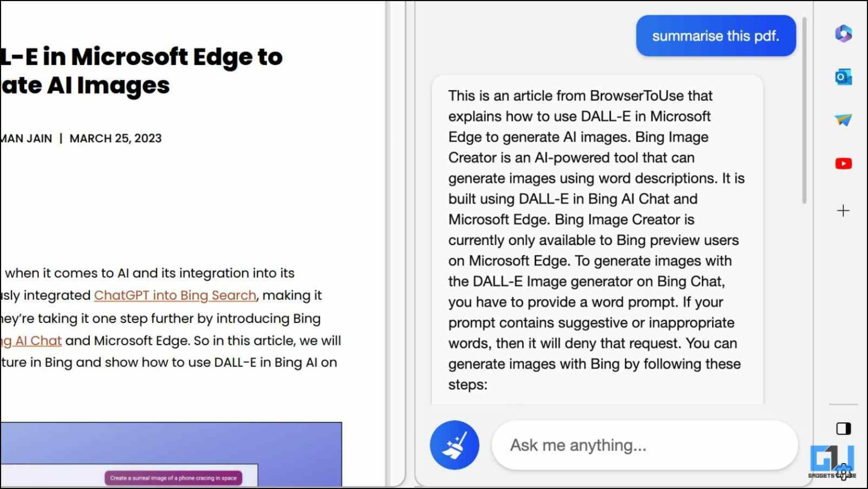The image size is (868, 489).
Task: Click the article headline text
Action: [141, 71]
